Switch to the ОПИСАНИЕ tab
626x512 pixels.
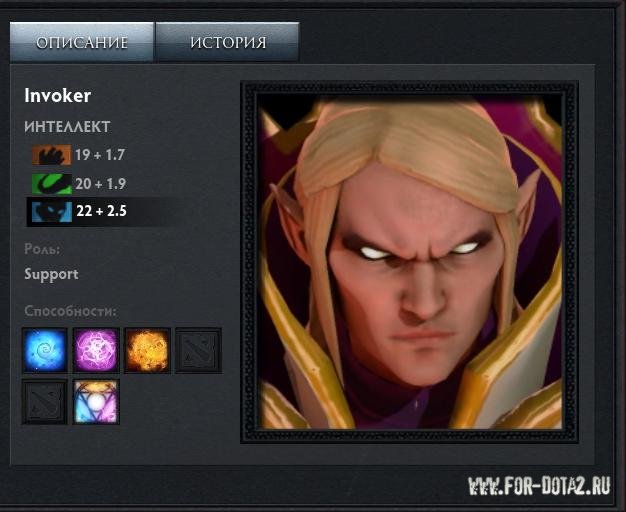[82, 42]
